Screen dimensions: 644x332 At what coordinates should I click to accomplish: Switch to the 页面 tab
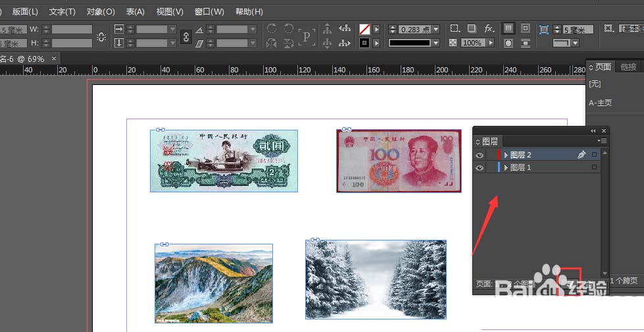(603, 67)
